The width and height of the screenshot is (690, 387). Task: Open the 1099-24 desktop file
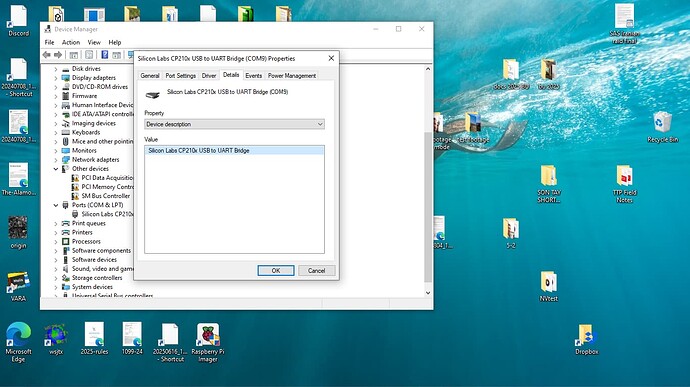(x=132, y=339)
